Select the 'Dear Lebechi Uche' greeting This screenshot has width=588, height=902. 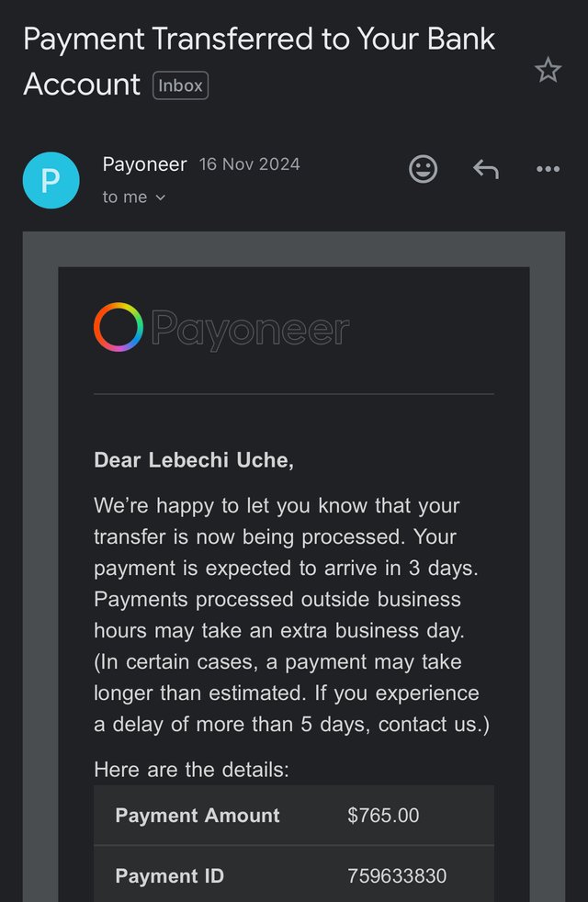point(194,460)
